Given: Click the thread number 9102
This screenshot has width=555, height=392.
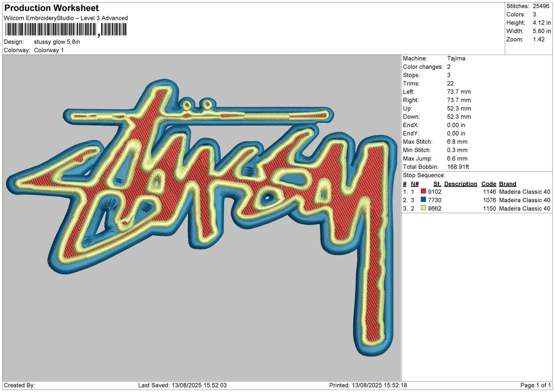Looking at the screenshot, I should (x=435, y=192).
